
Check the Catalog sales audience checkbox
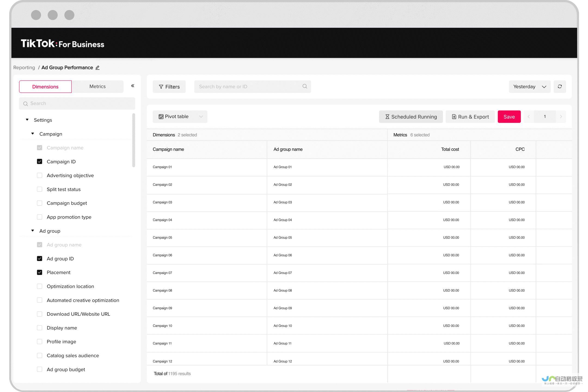pos(39,356)
